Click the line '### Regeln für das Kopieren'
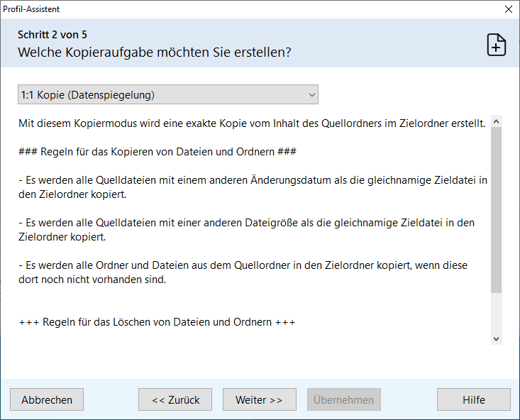Screen dimensions: 520x420 (157, 152)
